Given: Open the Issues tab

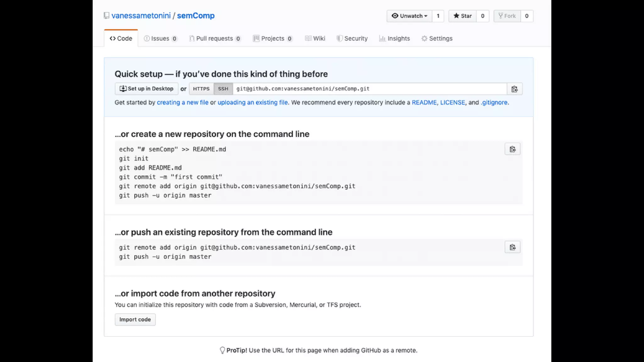Looking at the screenshot, I should [160, 38].
